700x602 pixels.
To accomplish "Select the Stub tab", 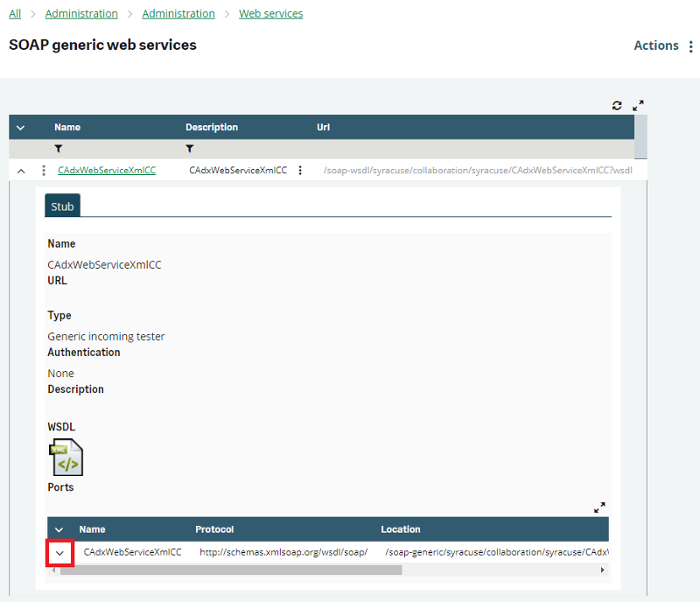I will (62, 206).
